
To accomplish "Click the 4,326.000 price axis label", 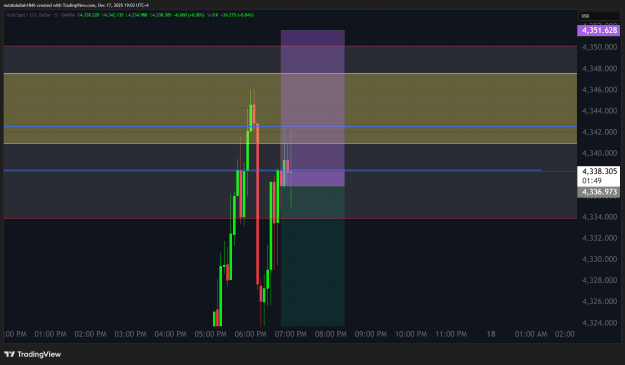I will coord(599,301).
